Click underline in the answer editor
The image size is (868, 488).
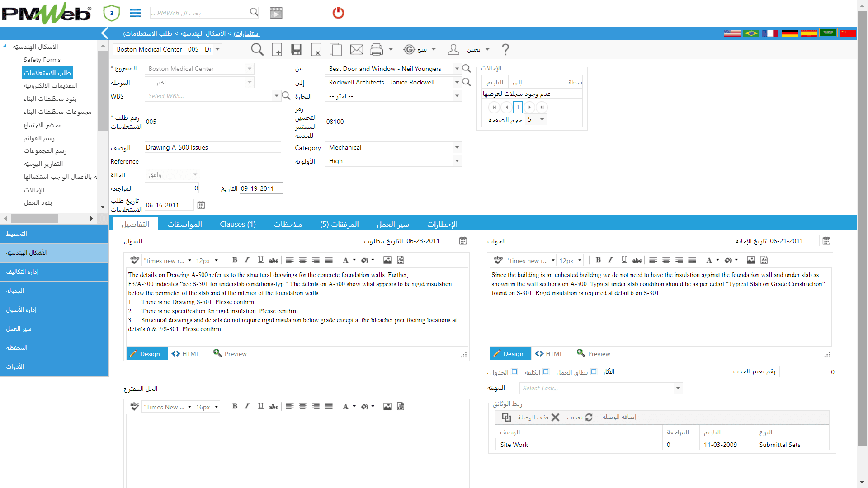624,260
